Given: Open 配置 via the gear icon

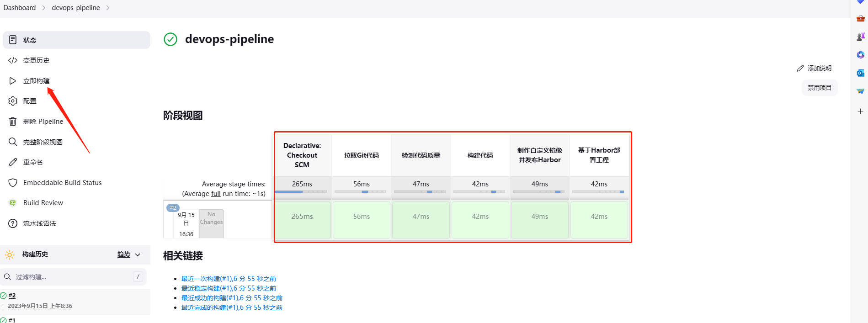Looking at the screenshot, I should pos(13,101).
